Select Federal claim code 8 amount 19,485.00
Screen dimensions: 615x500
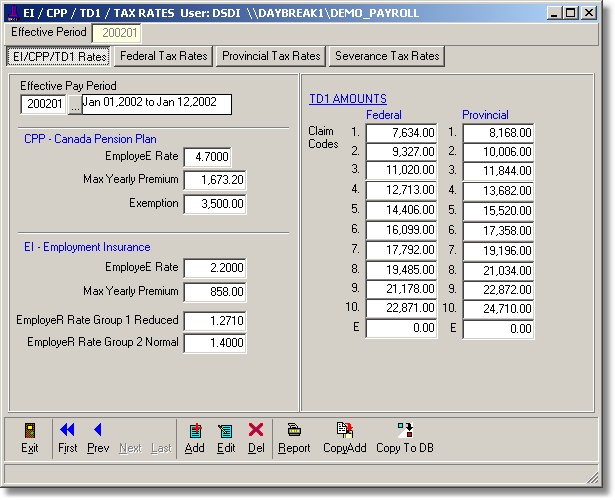401,270
